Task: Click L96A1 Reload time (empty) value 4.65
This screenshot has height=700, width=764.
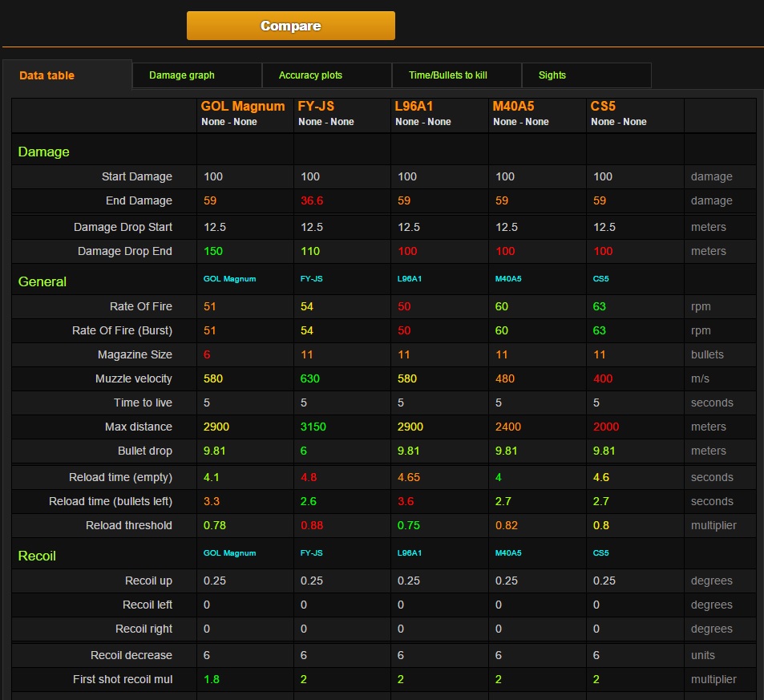Action: tap(408, 477)
